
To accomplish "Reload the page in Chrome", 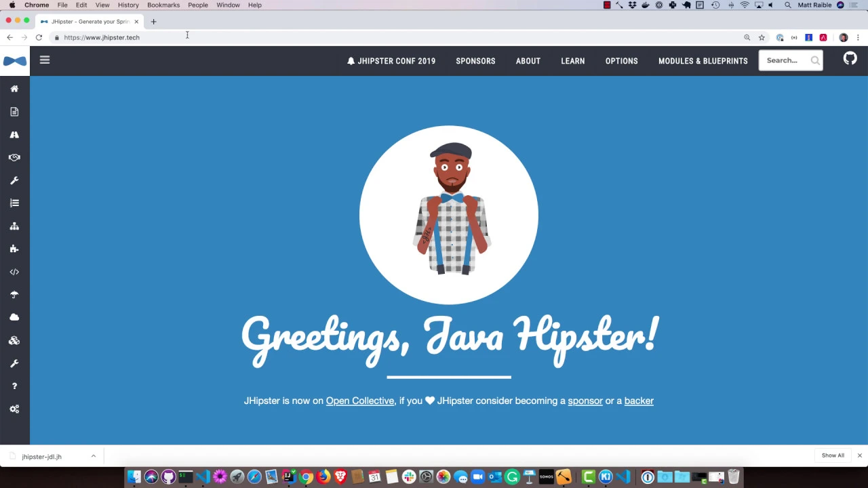I will pyautogui.click(x=39, y=37).
